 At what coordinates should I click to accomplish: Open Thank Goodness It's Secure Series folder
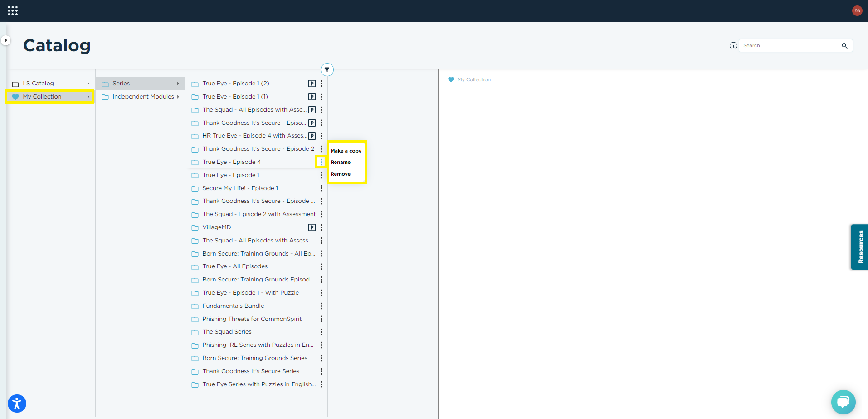251,371
